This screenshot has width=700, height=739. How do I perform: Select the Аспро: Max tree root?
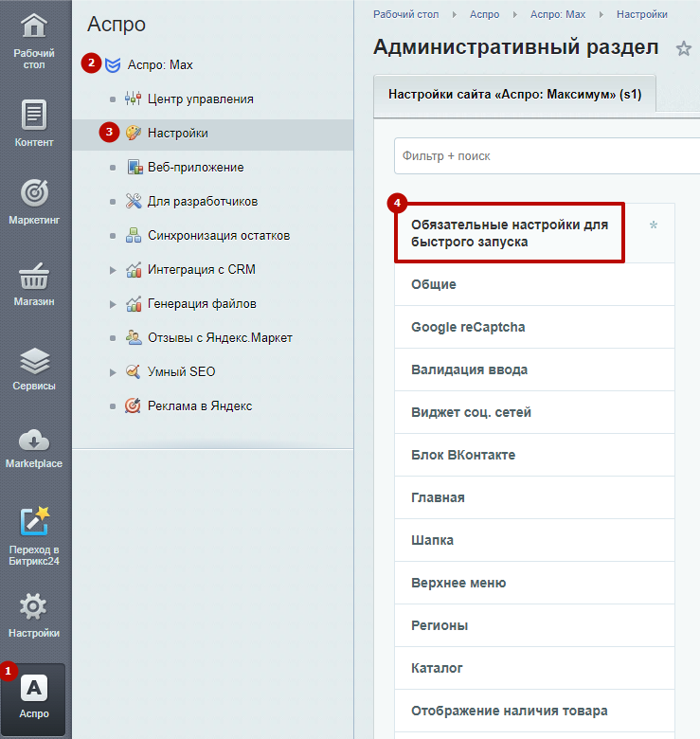click(x=160, y=65)
